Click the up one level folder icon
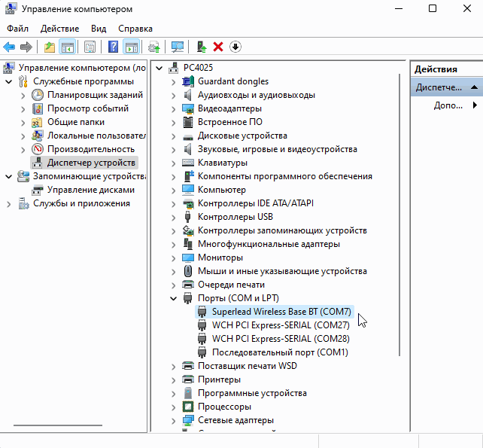Image resolution: width=483 pixels, height=448 pixels. [x=50, y=47]
